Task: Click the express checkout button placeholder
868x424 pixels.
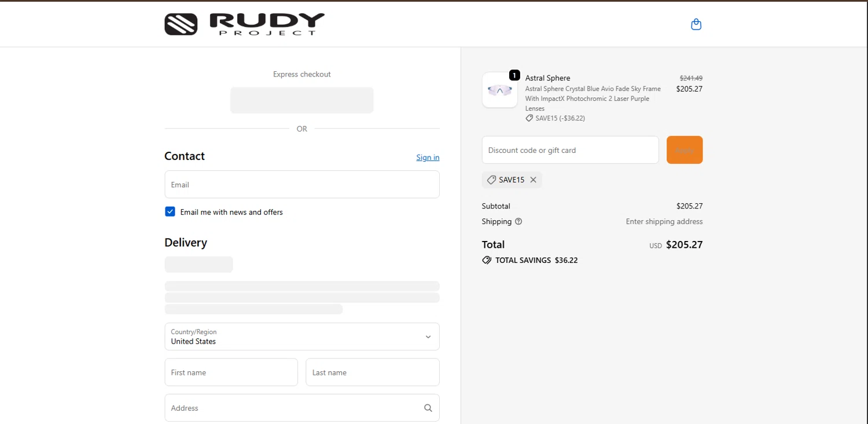Action: (x=302, y=100)
